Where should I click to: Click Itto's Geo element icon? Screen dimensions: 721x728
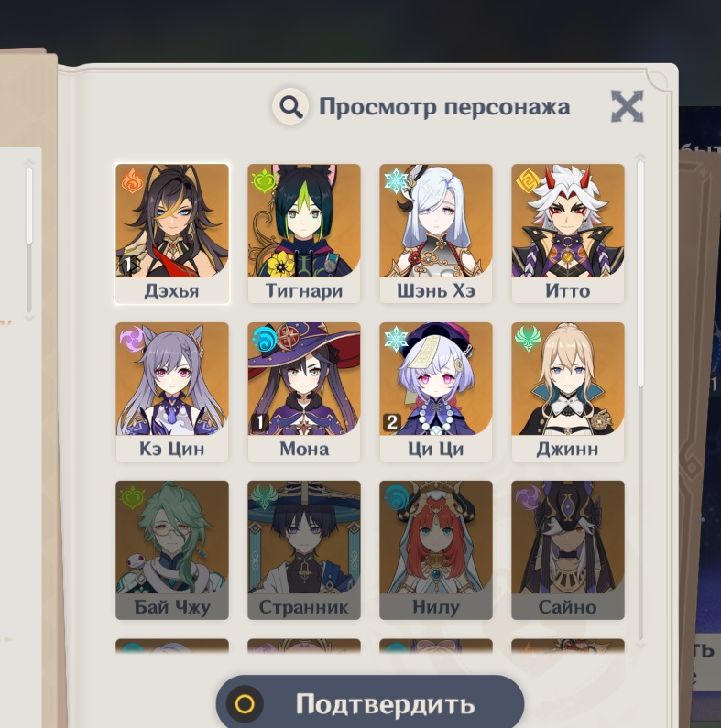[528, 181]
